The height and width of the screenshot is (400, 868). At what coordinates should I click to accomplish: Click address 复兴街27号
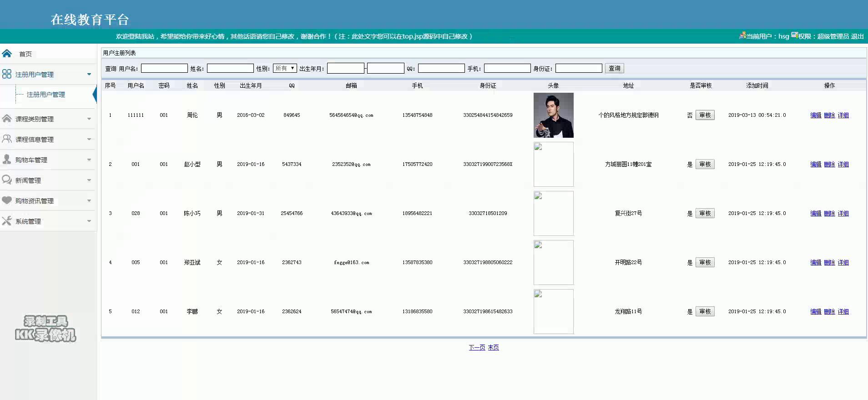(628, 213)
